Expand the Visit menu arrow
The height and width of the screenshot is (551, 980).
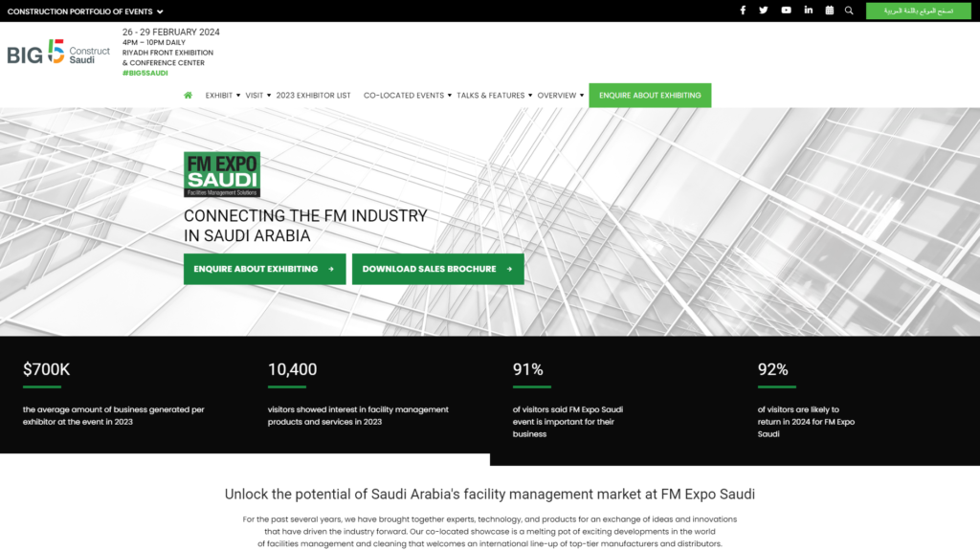pyautogui.click(x=269, y=96)
